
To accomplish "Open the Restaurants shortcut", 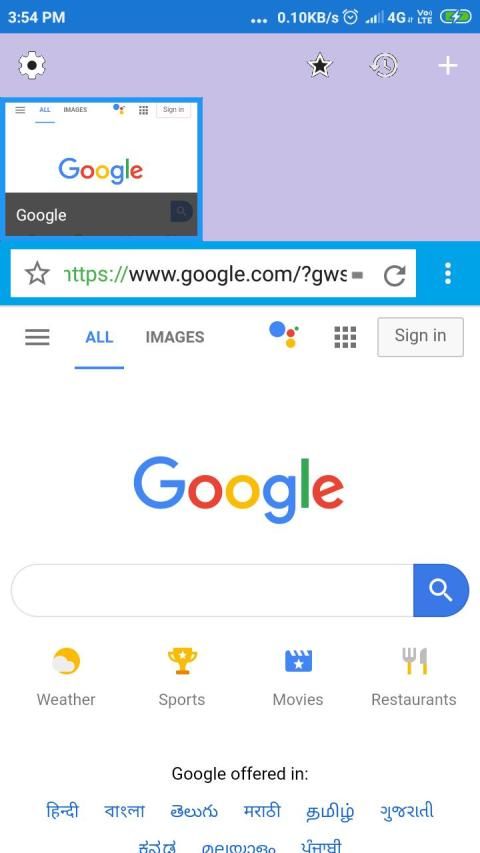I will pyautogui.click(x=414, y=676).
